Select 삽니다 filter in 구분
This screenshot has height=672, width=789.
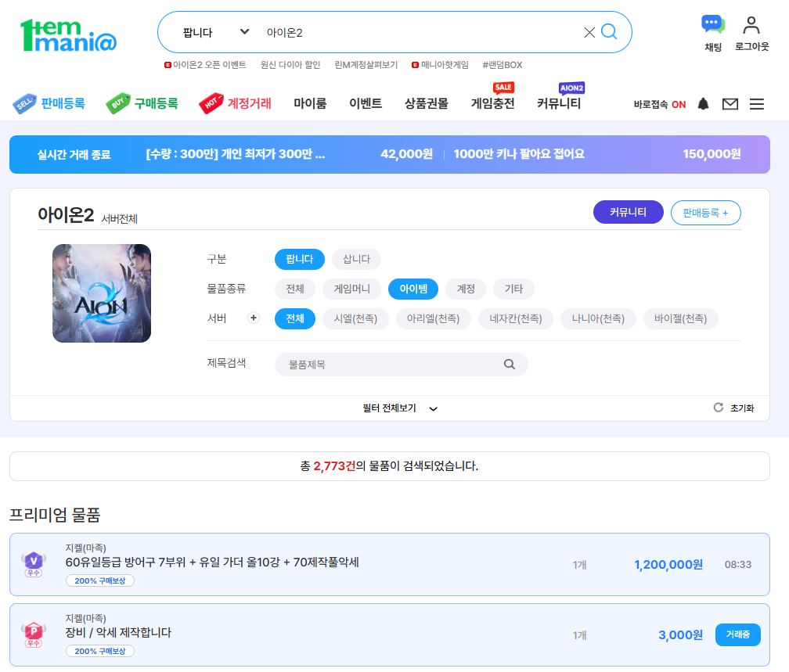coord(356,259)
